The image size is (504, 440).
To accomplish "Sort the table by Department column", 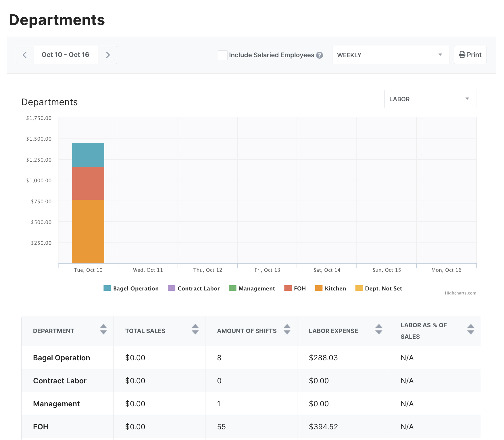I will [103, 331].
